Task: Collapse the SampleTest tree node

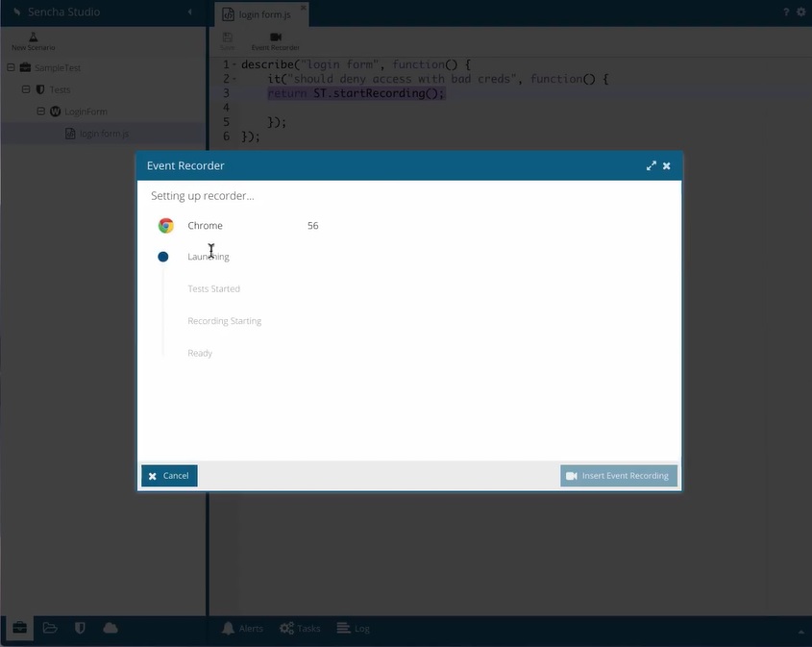Action: point(11,67)
